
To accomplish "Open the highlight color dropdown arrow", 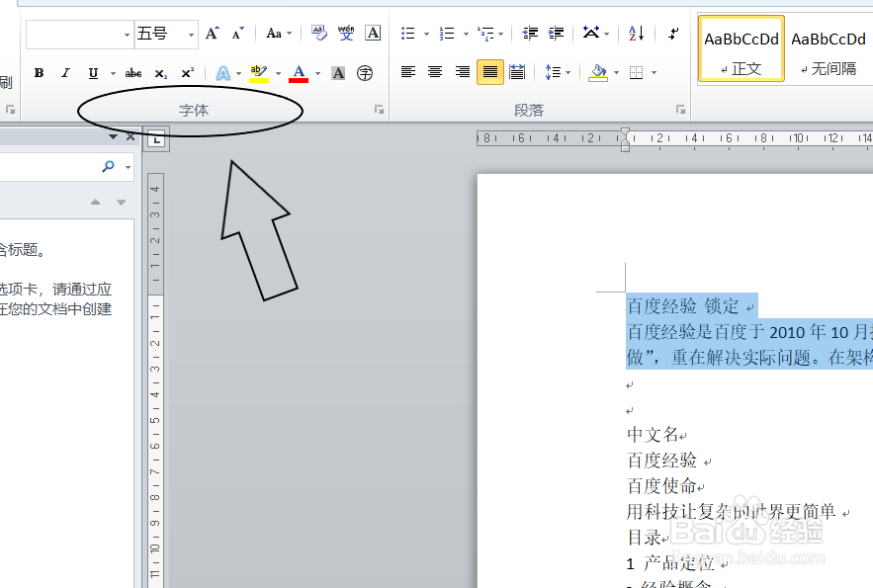I will (x=279, y=73).
